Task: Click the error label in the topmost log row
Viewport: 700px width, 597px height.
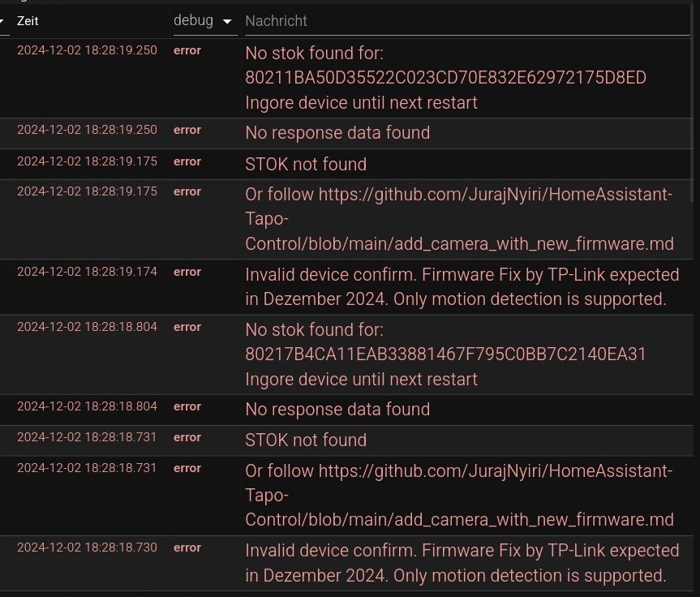Action: pos(187,50)
